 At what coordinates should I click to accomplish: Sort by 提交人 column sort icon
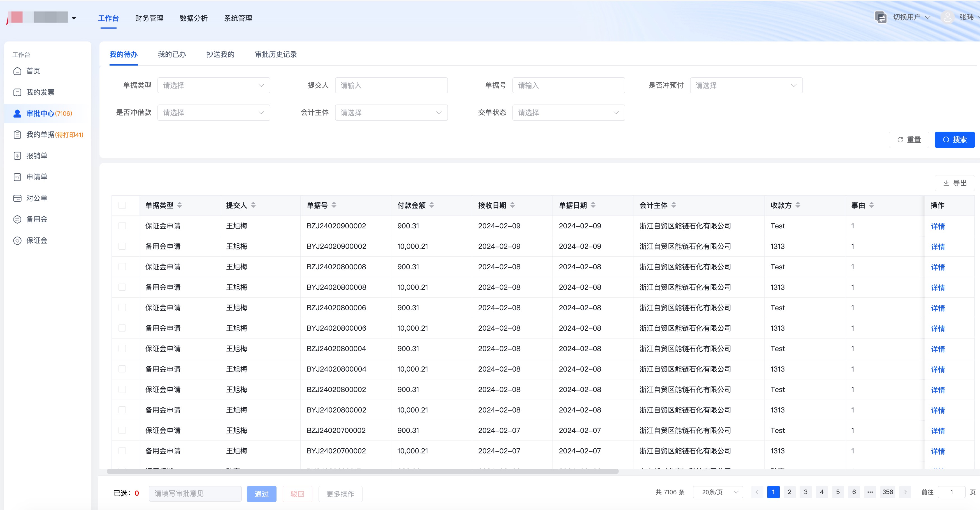pos(253,205)
